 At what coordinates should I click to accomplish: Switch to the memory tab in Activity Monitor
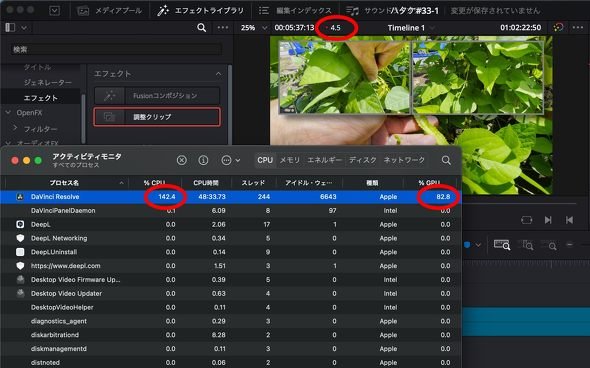290,160
